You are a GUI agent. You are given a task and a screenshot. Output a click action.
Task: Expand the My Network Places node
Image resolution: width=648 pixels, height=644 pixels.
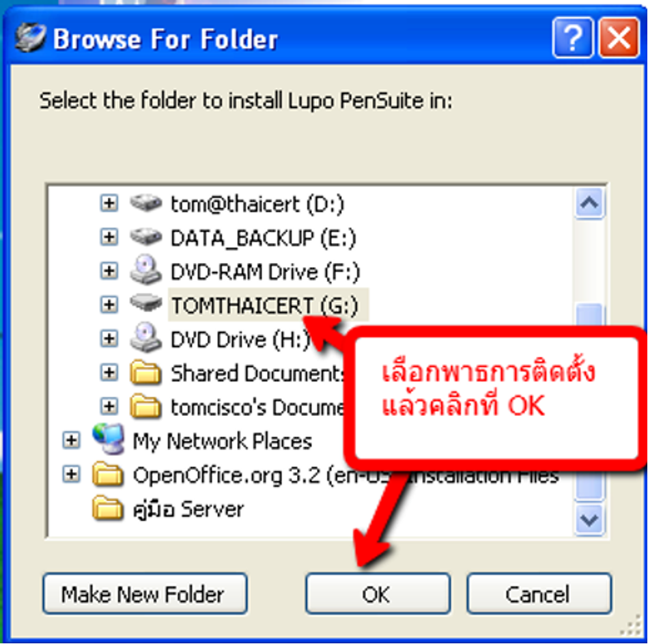(71, 440)
